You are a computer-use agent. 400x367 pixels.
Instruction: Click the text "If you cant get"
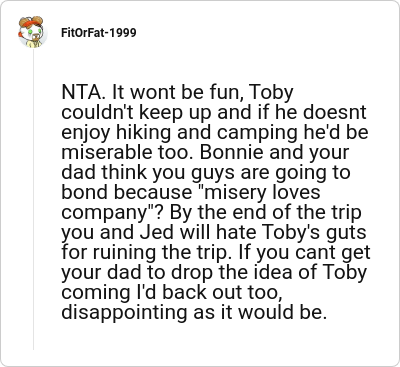(x=304, y=253)
